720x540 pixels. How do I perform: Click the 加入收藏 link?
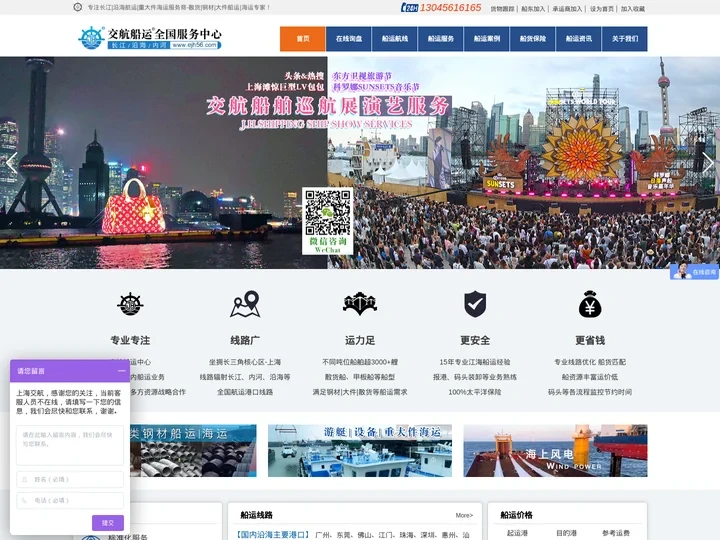click(633, 9)
